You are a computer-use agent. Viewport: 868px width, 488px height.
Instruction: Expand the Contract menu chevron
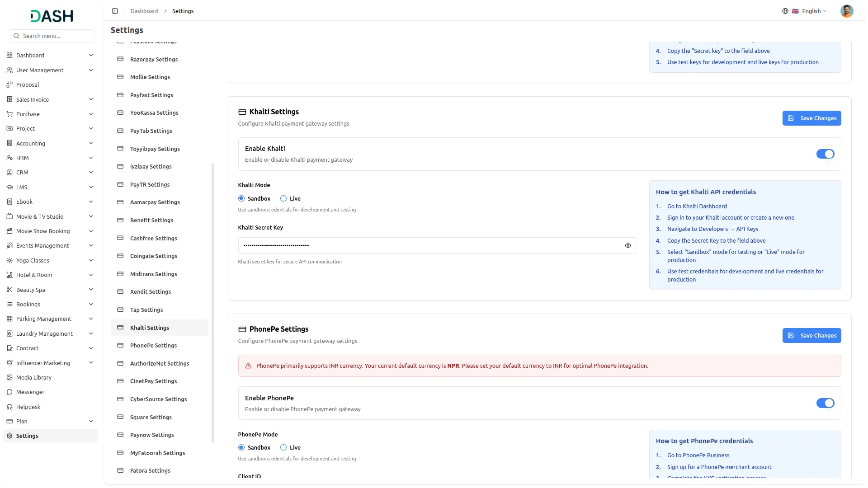[91, 348]
